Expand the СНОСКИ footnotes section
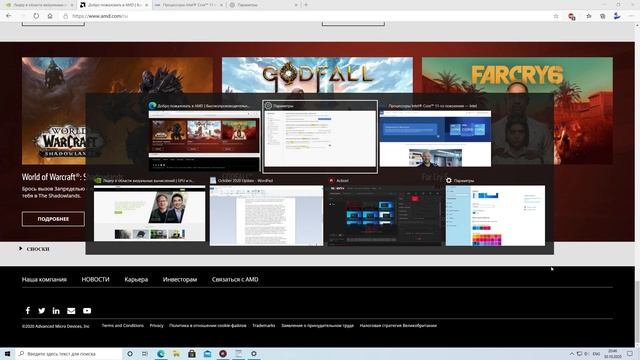The width and height of the screenshot is (640, 360). point(34,249)
